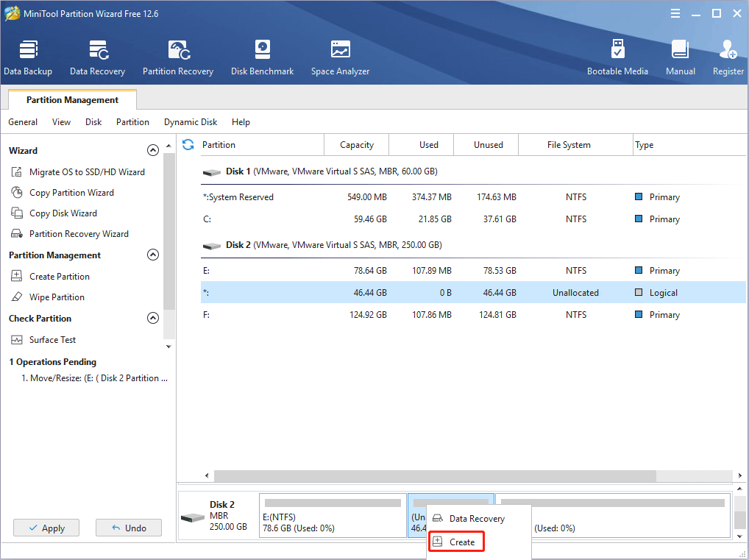749x560 pixels.
Task: Open Space Analyzer
Action: pos(340,58)
